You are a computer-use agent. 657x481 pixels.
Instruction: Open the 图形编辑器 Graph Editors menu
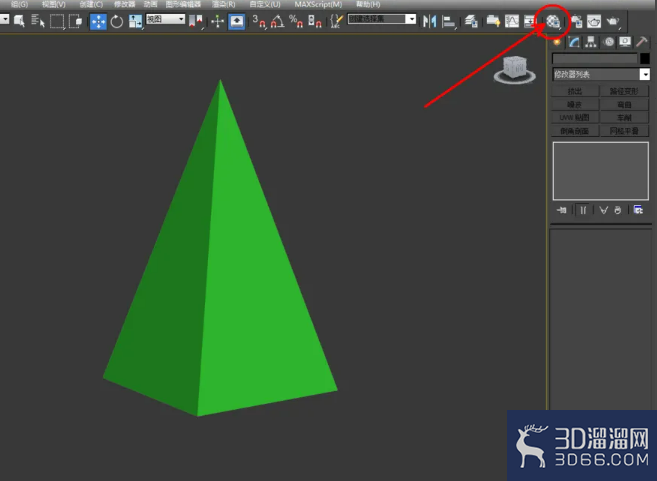click(183, 5)
